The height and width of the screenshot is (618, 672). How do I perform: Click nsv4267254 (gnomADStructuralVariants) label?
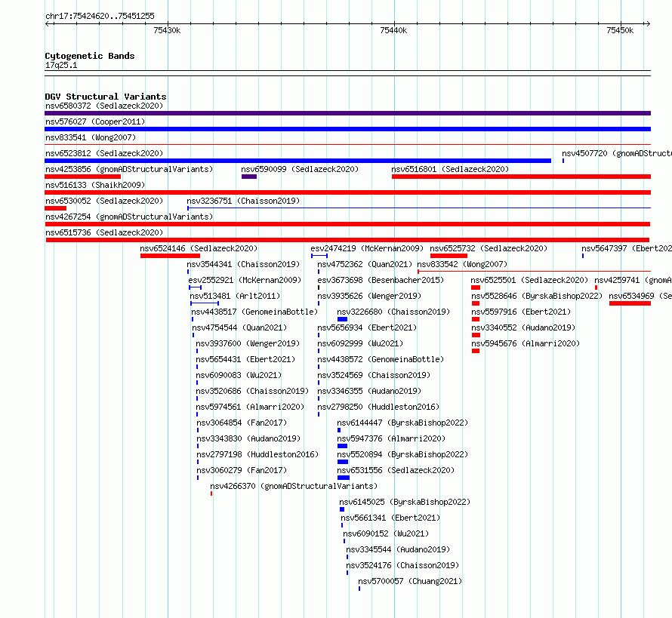(x=129, y=217)
